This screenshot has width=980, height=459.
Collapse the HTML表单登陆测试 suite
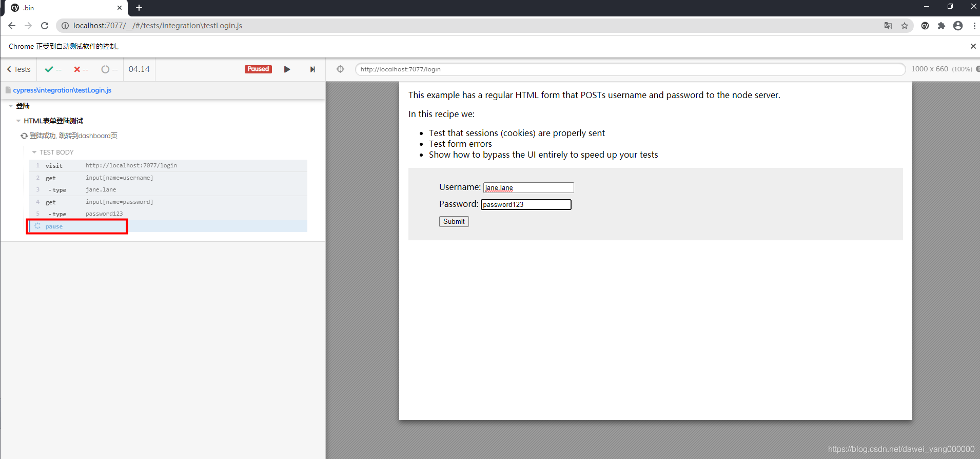pyautogui.click(x=18, y=121)
